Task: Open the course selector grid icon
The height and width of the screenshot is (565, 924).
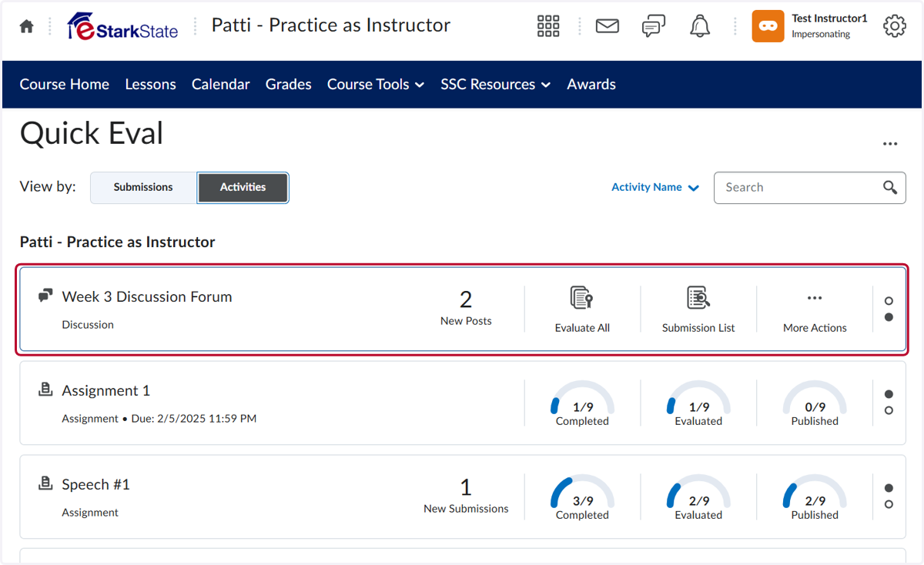Action: (x=548, y=26)
